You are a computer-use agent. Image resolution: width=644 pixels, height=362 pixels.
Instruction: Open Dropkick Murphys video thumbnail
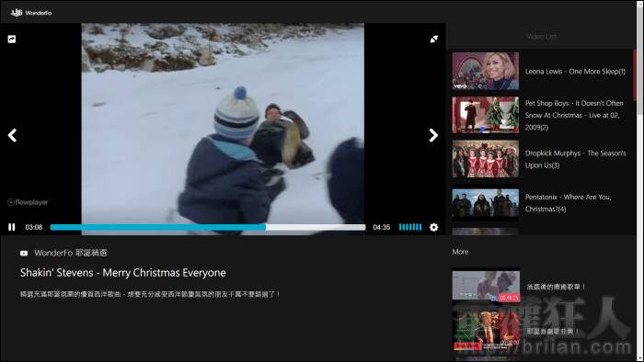pos(486,159)
